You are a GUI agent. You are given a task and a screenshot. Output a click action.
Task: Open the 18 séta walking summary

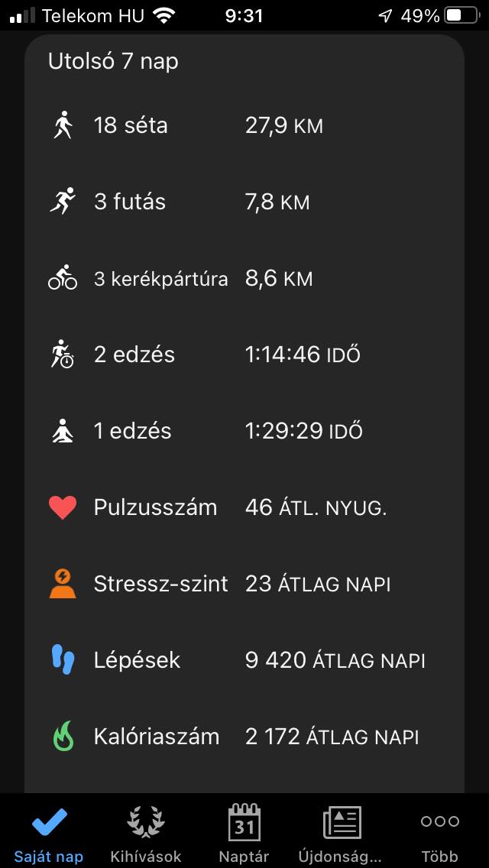point(131,125)
